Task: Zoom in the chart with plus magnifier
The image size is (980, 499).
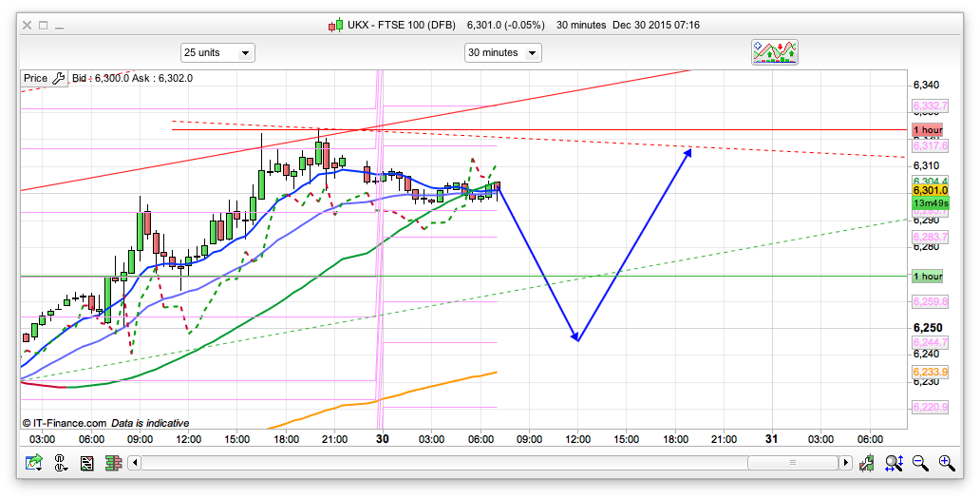Action: pyautogui.click(x=947, y=463)
